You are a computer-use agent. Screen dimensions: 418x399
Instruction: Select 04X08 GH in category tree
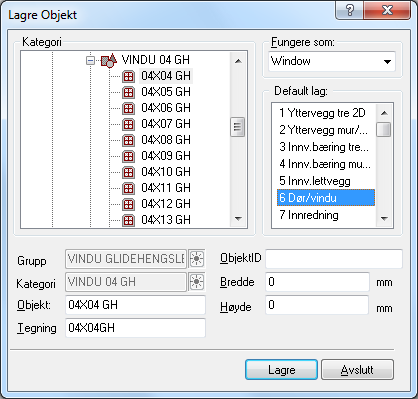point(166,140)
